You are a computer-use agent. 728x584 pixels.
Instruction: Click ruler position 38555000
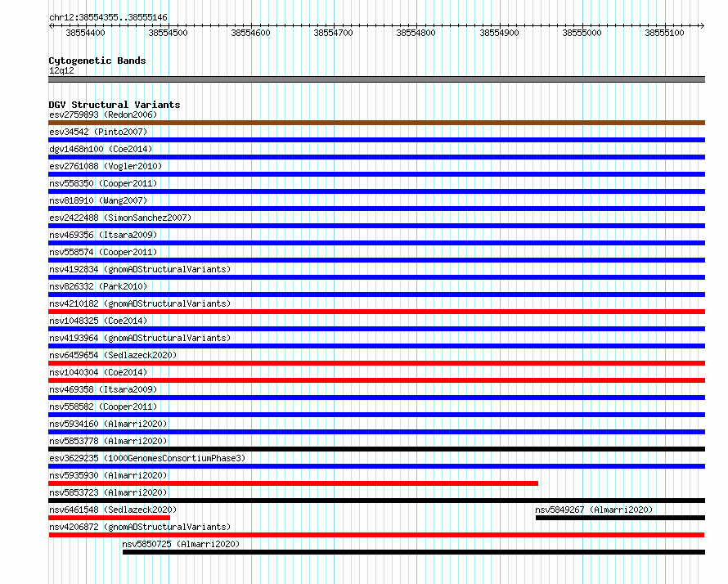pyautogui.click(x=582, y=33)
